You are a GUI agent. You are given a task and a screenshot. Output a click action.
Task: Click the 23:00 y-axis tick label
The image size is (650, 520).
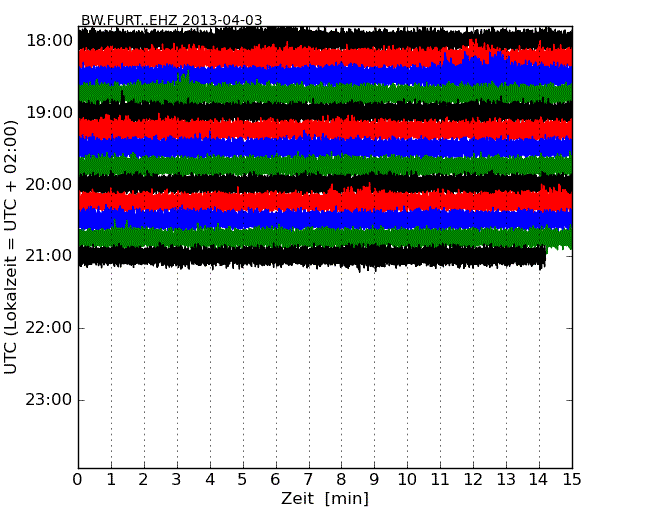coord(49,400)
